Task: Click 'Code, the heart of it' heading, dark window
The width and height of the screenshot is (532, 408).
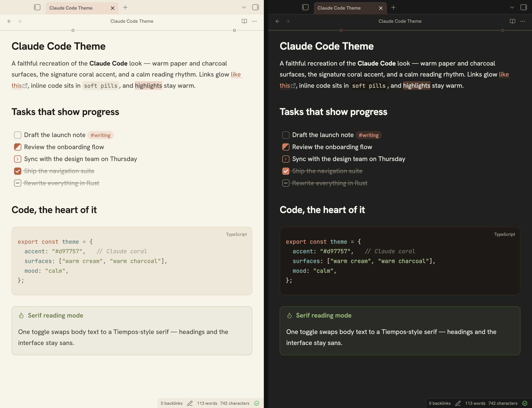Action: point(322,210)
